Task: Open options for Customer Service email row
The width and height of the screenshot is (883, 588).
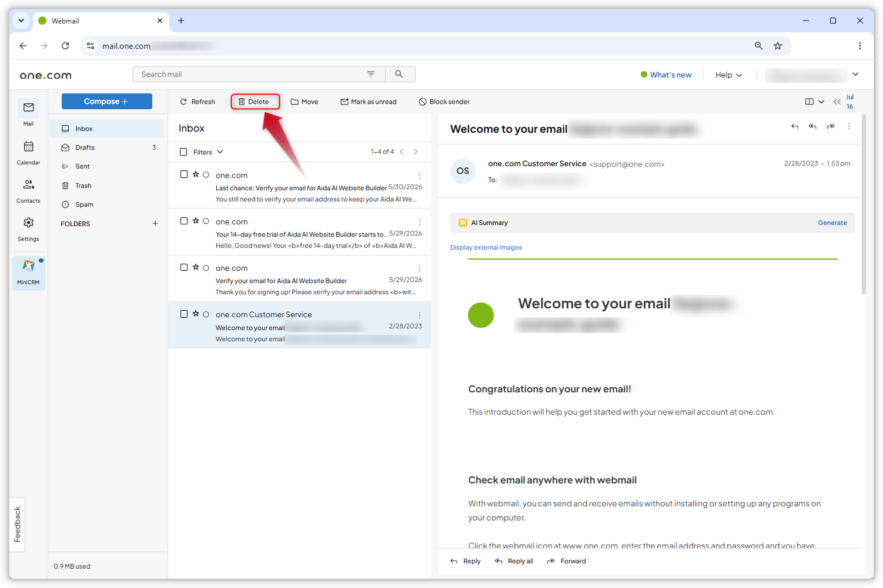Action: coord(420,315)
